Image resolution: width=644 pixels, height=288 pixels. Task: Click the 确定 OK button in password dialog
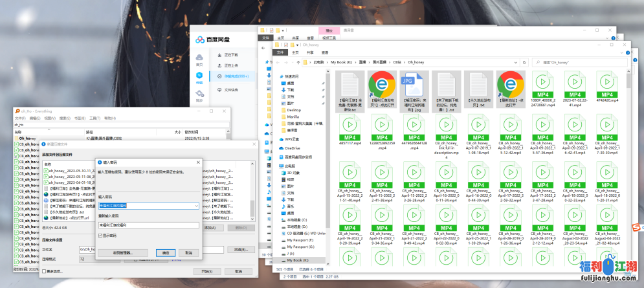[165, 252]
